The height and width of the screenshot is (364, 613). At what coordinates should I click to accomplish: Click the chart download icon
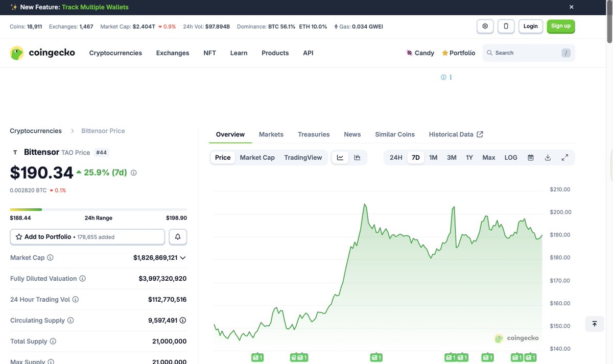pos(548,158)
